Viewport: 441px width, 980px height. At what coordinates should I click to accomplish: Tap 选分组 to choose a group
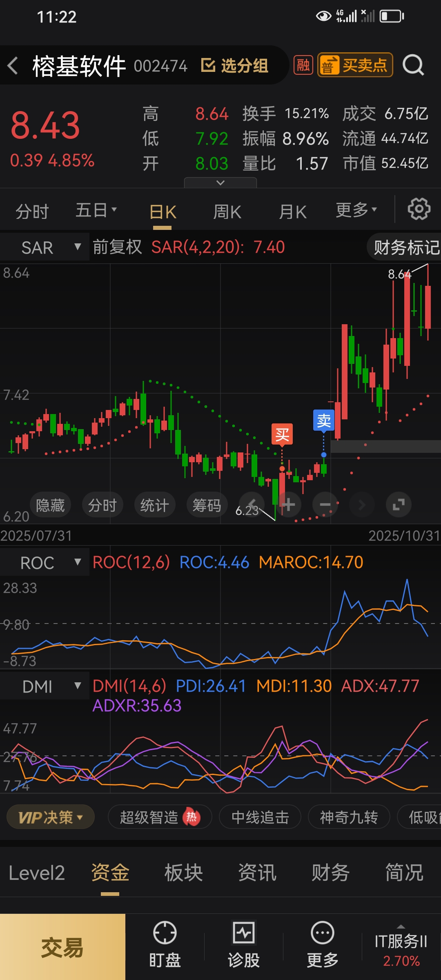235,65
